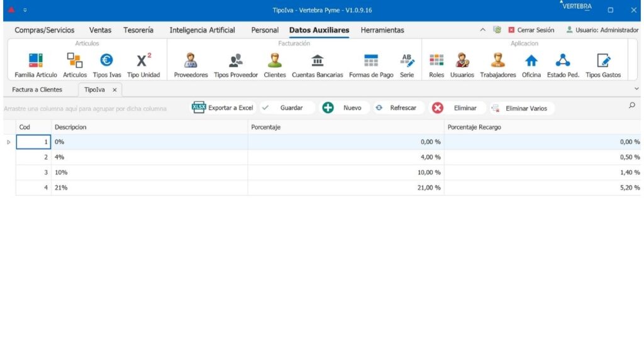Open the Serie icon
This screenshot has width=644, height=346.
[407, 65]
